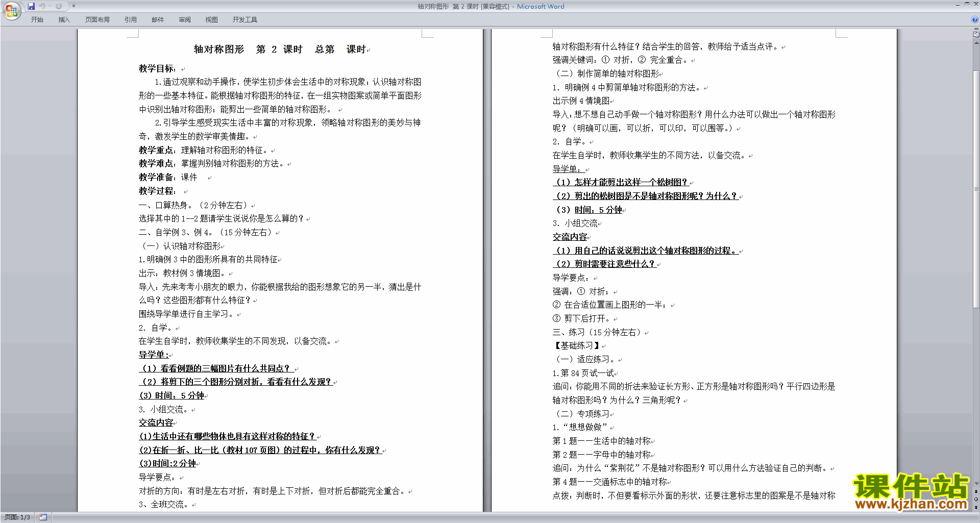This screenshot has height=523, width=980.
Task: Click the line 一、口算热身。（2分钟左右）
Action: tap(194, 205)
